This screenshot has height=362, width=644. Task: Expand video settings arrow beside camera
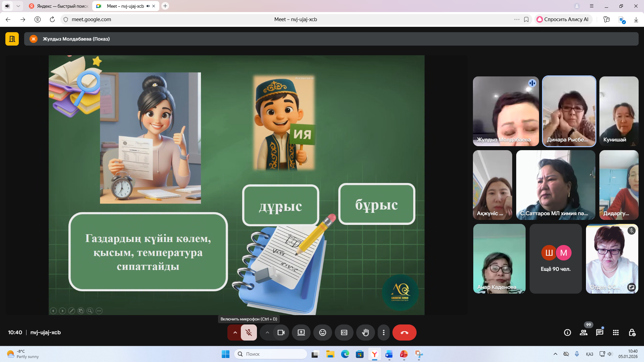click(267, 333)
